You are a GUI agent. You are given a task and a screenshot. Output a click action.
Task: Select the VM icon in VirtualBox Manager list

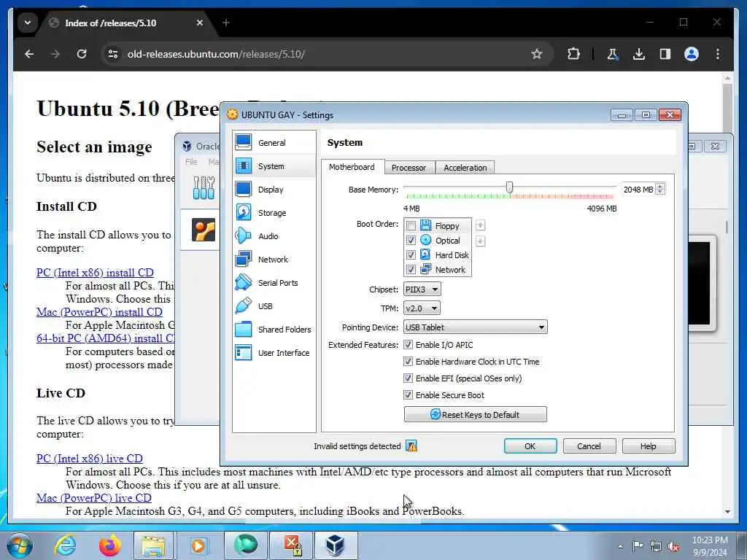204,230
